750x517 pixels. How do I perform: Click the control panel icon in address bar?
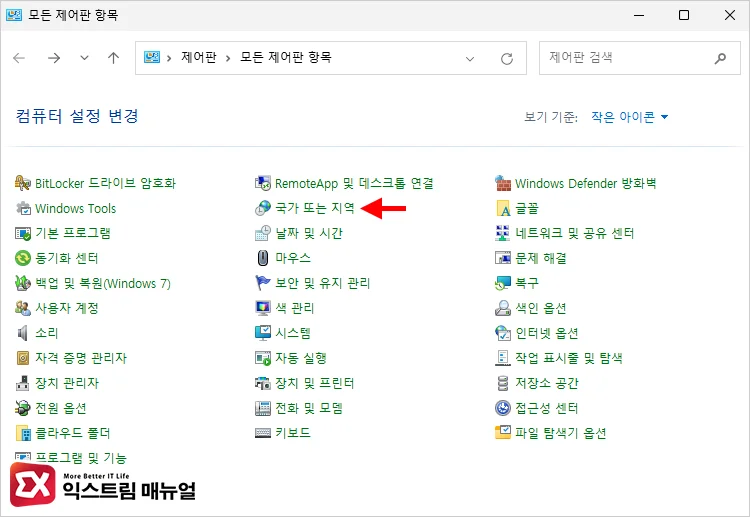click(x=152, y=57)
